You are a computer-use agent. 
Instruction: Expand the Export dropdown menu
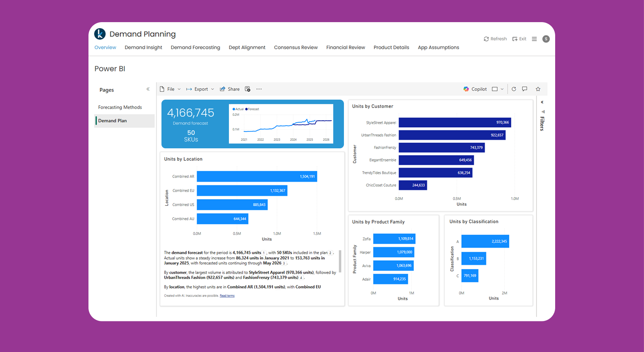pyautogui.click(x=200, y=89)
